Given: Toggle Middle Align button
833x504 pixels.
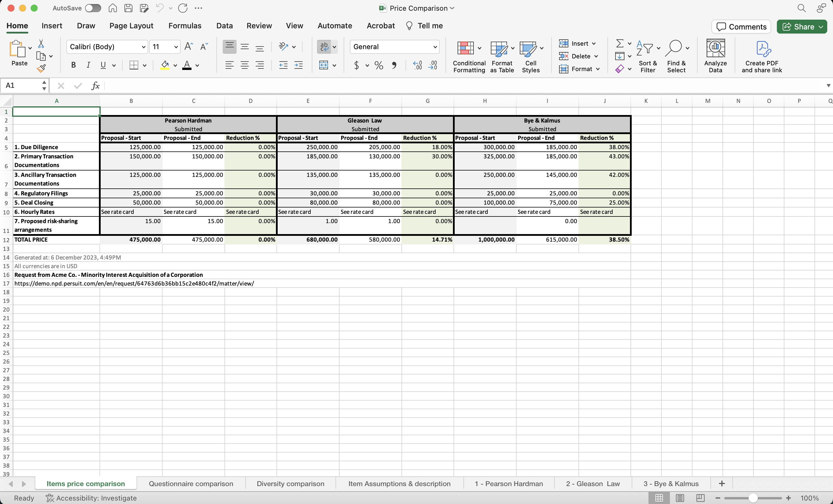Looking at the screenshot, I should (x=245, y=47).
